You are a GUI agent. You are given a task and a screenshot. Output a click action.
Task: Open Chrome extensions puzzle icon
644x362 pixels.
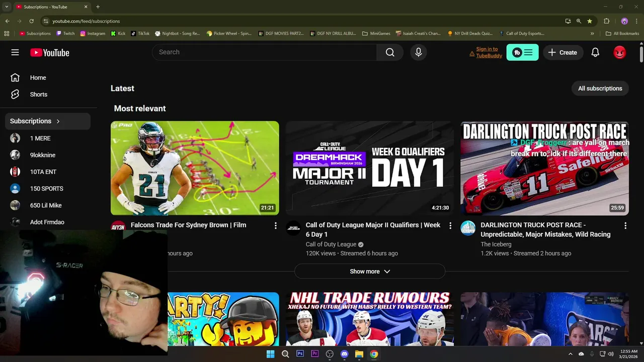coord(606,21)
